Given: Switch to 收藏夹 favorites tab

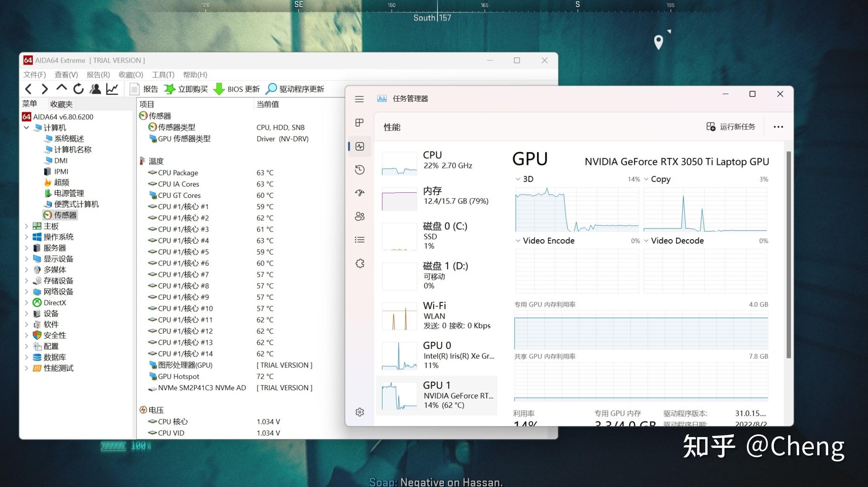Looking at the screenshot, I should (61, 104).
